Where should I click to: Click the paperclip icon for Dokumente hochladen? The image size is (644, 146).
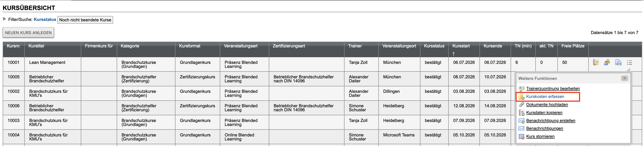click(x=521, y=105)
